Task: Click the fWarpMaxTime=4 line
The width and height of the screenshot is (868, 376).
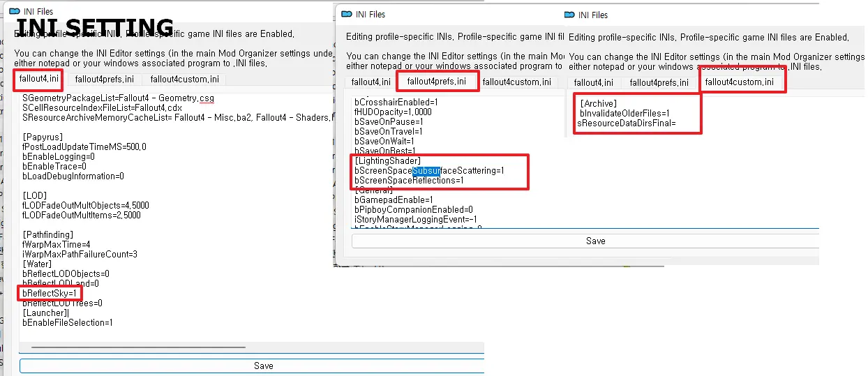Action: [x=57, y=245]
